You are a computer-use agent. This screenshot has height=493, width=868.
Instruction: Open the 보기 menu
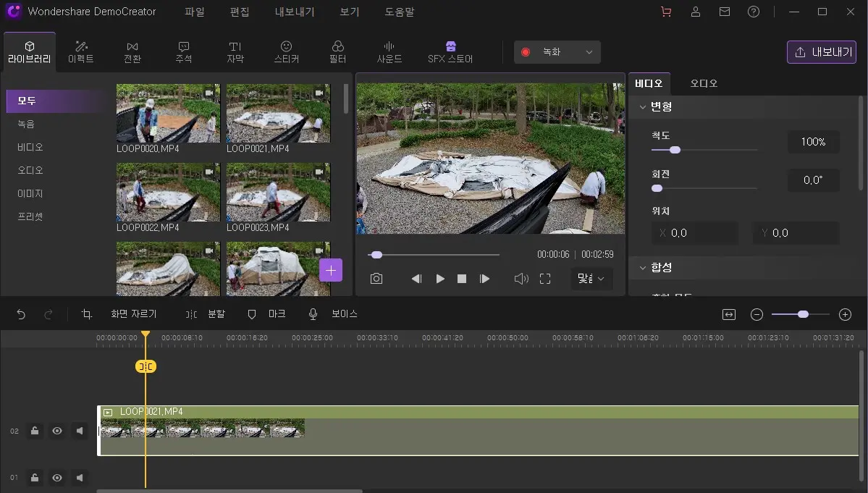350,12
